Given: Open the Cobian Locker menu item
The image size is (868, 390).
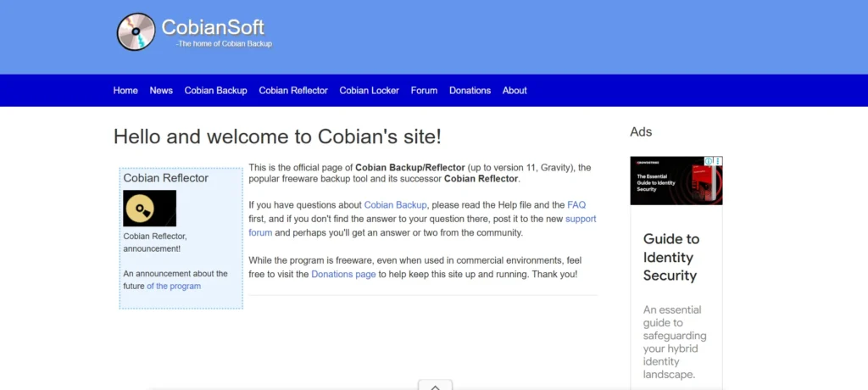Looking at the screenshot, I should pos(370,91).
